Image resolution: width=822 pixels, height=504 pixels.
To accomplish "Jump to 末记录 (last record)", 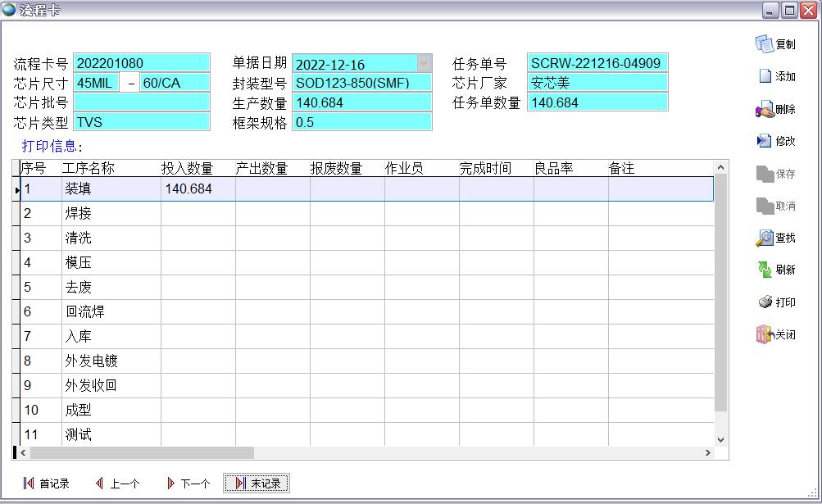I will pos(257,484).
